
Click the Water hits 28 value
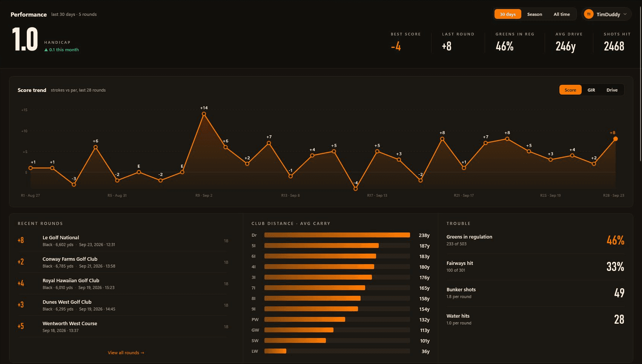click(619, 320)
